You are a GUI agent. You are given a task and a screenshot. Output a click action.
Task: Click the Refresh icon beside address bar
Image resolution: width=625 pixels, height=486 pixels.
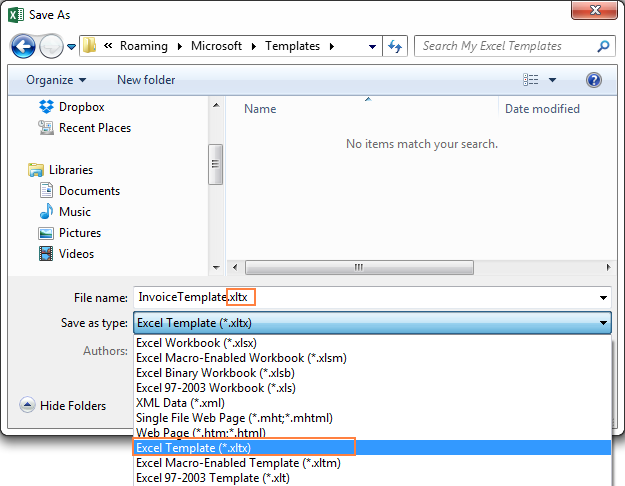[x=396, y=46]
